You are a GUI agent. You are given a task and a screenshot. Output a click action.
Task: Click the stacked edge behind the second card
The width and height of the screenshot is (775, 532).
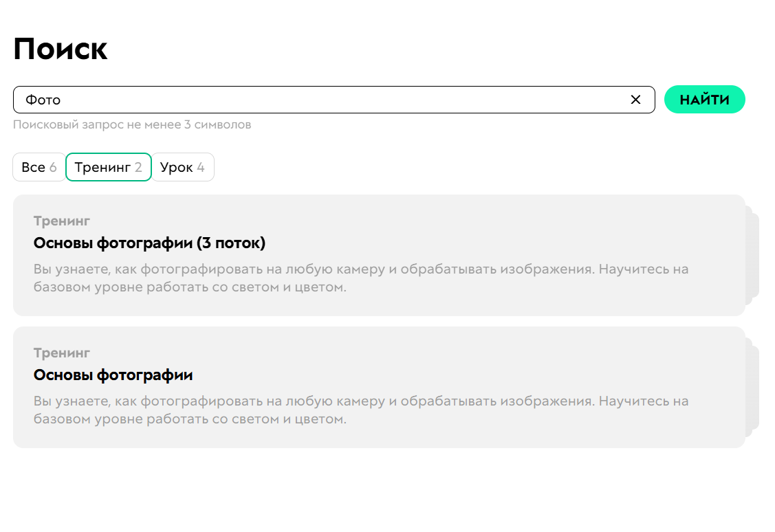tap(754, 387)
